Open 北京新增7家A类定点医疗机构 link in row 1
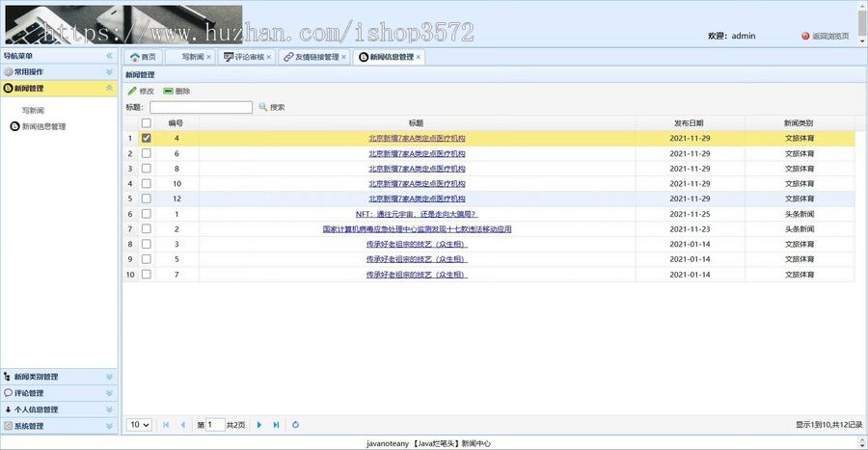Viewport: 868px width, 450px height. point(417,138)
